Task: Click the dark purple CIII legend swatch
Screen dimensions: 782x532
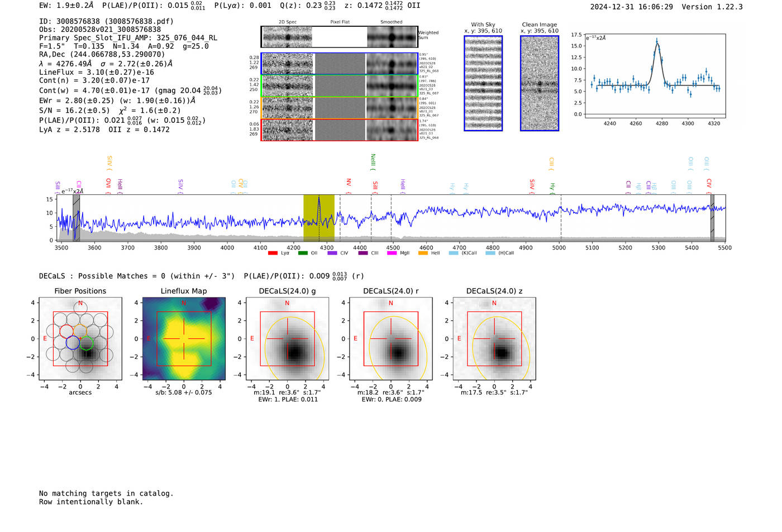Action: pos(363,253)
